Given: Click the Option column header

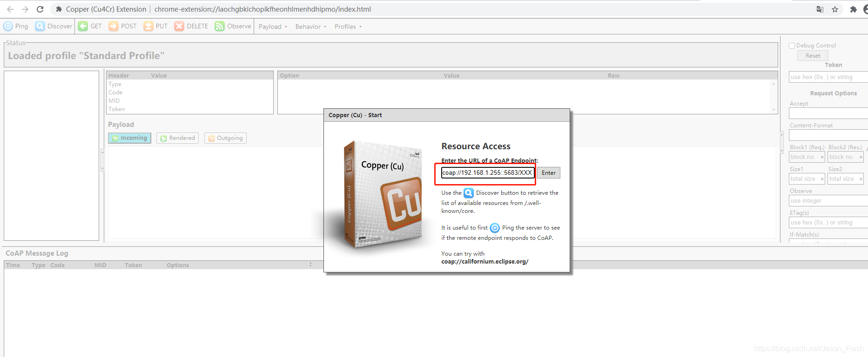Looking at the screenshot, I should coord(289,75).
